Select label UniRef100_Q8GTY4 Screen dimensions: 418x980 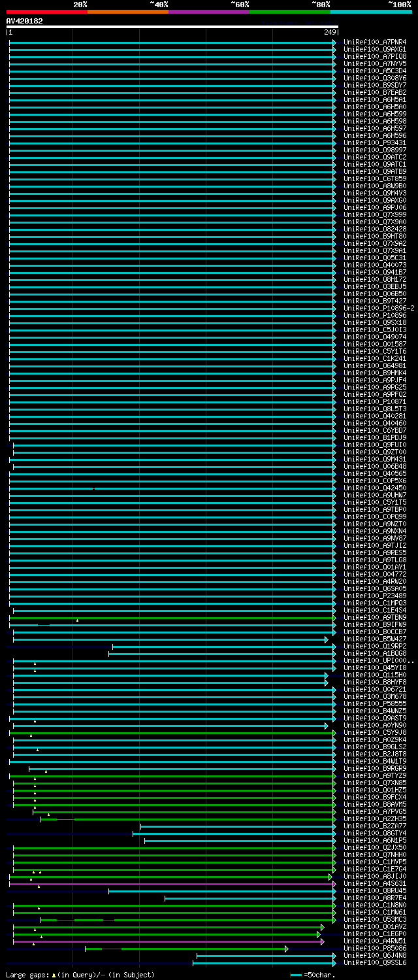pyautogui.click(x=375, y=833)
